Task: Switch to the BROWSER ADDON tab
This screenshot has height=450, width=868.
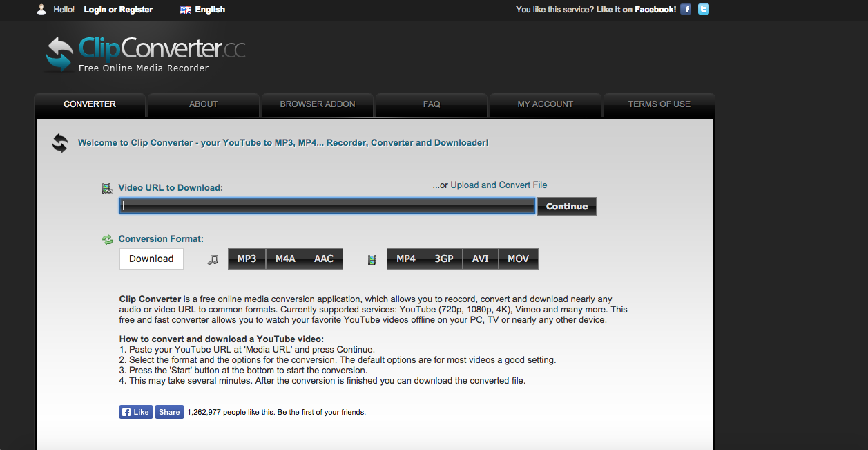Action: [317, 104]
